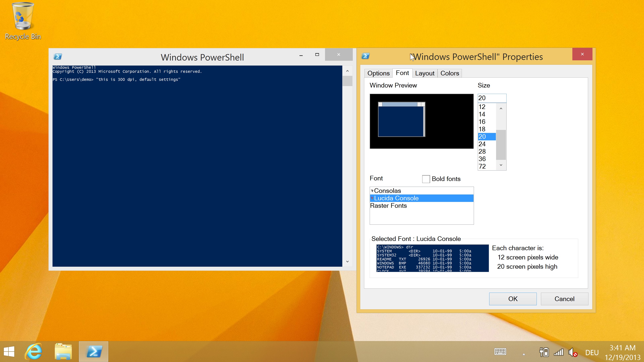The height and width of the screenshot is (362, 644).
Task: Open the network signal tray icon
Action: pyautogui.click(x=558, y=353)
